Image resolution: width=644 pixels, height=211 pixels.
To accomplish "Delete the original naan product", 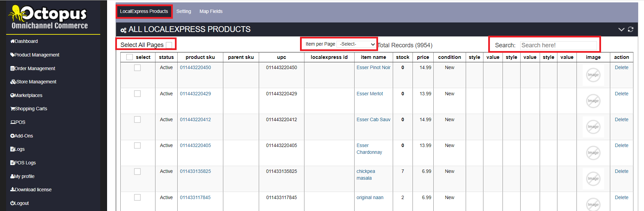I will tap(621, 197).
